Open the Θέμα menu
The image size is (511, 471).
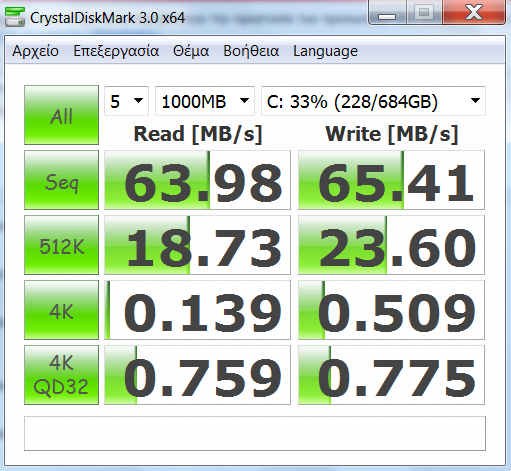click(x=191, y=51)
